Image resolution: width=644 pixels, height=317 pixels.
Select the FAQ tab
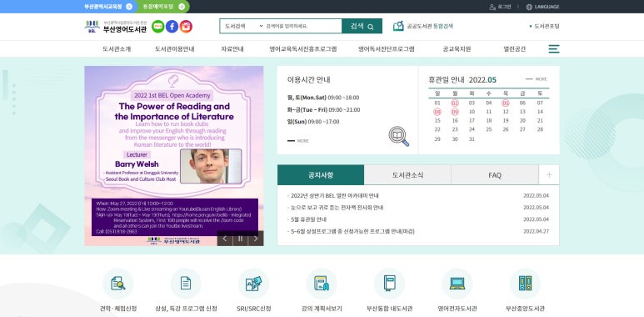[495, 174]
